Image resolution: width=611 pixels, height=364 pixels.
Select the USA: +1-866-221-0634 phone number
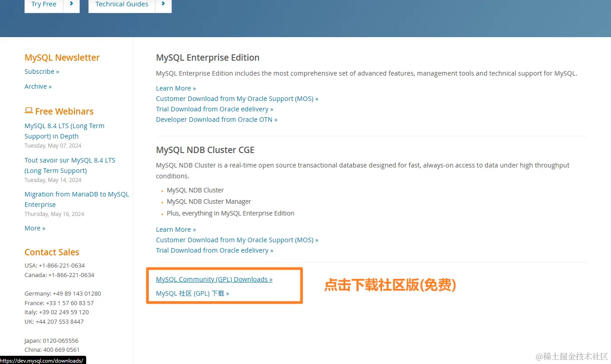click(x=54, y=265)
